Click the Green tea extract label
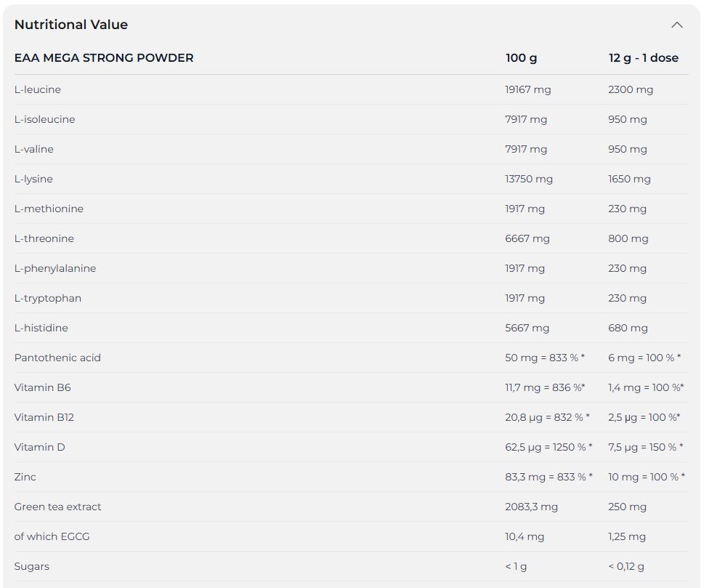 (57, 507)
